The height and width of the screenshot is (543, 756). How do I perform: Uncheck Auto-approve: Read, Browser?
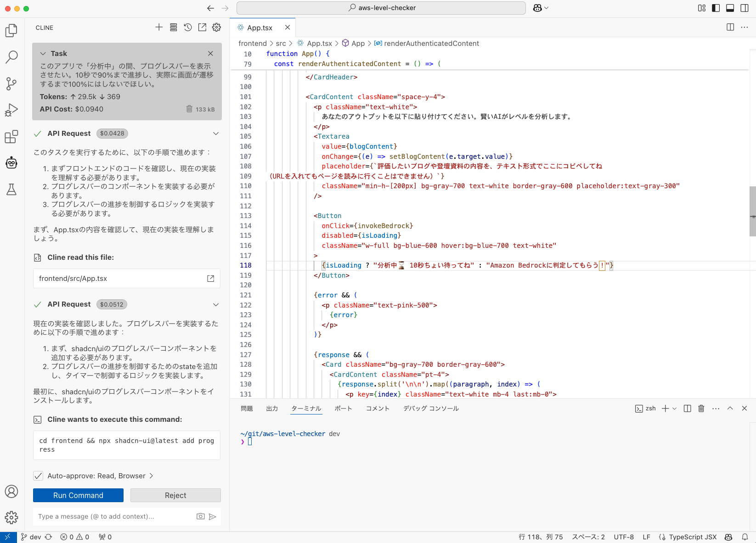(39, 476)
